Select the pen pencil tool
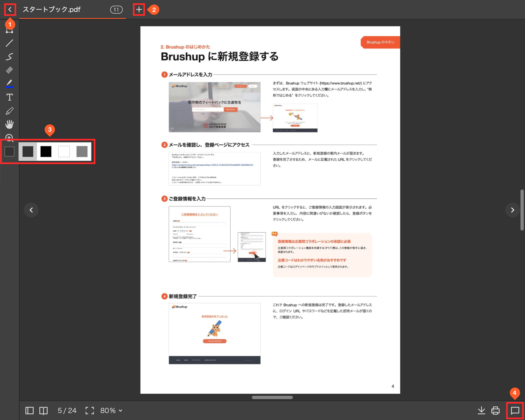 coord(9,111)
